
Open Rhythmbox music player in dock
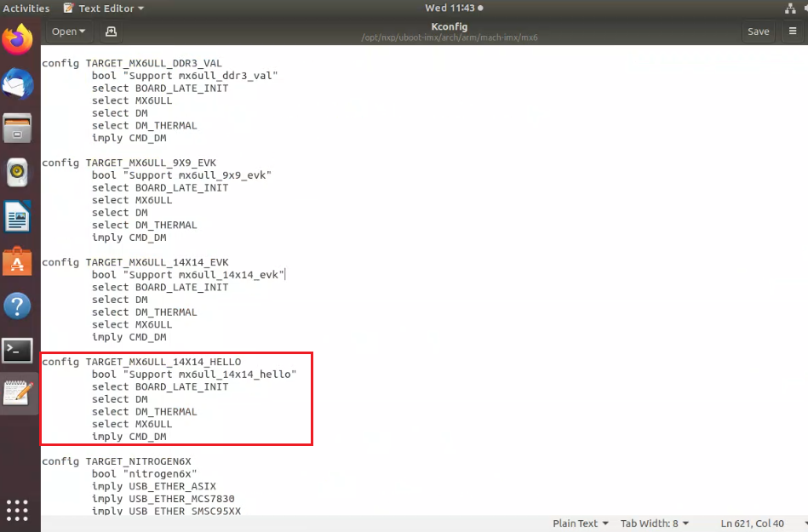[17, 173]
